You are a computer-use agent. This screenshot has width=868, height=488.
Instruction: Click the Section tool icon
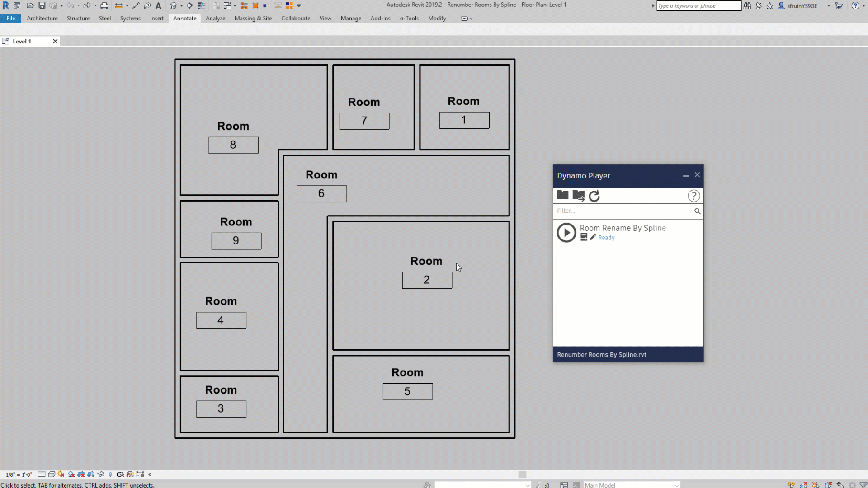[x=189, y=5]
